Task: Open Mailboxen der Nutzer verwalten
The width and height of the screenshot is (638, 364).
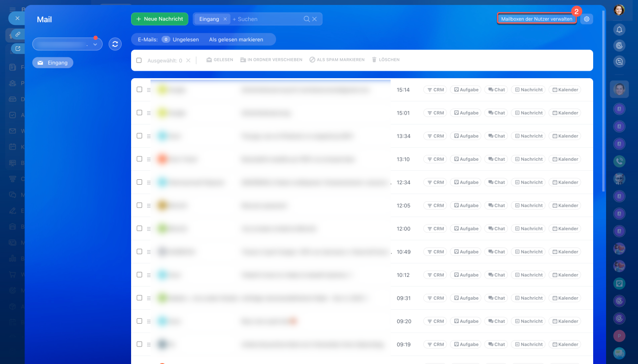Action: (x=536, y=19)
